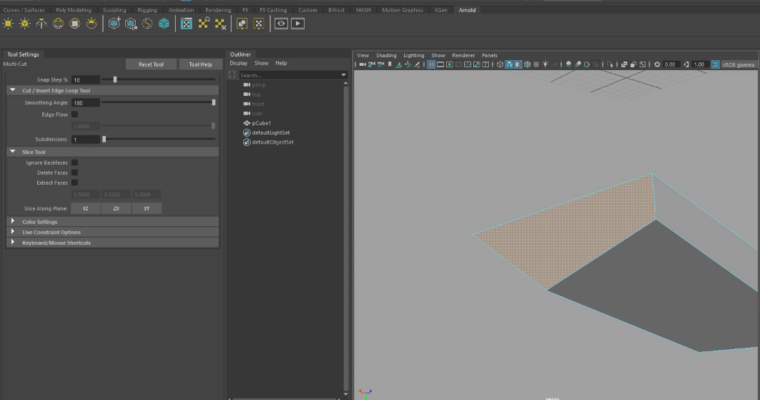Open the Shading menu in the viewport

click(x=386, y=55)
